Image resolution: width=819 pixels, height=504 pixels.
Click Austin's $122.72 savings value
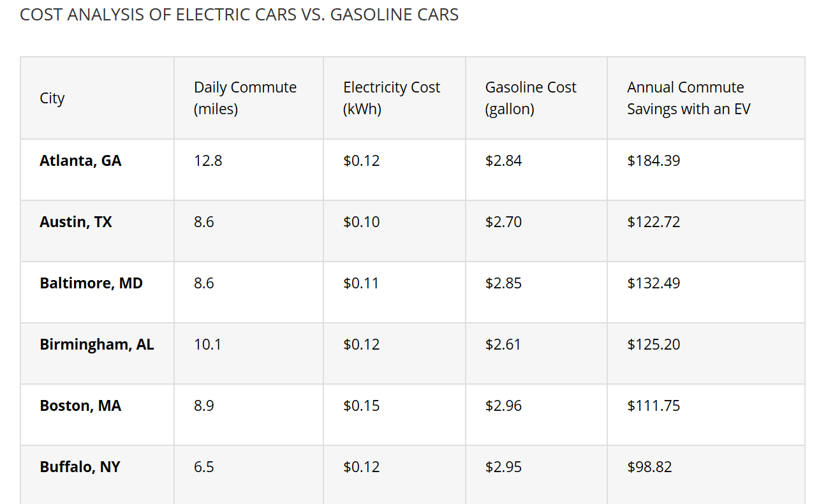coord(653,222)
